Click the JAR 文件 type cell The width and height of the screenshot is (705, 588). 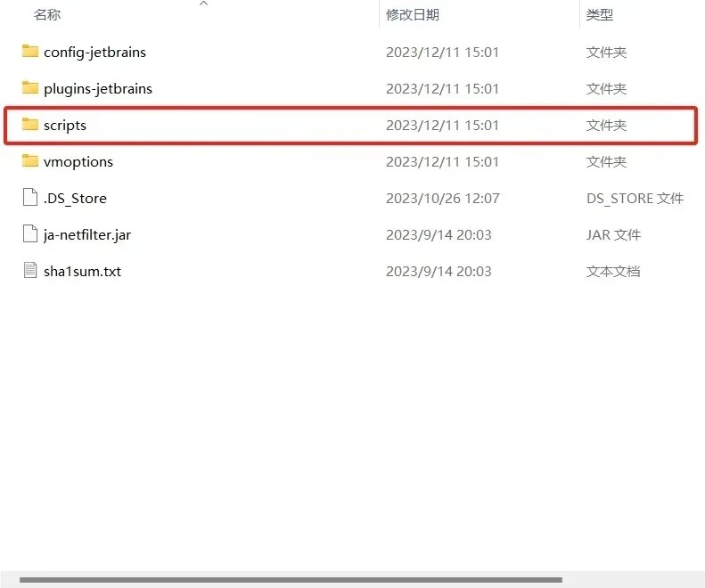tap(613, 235)
